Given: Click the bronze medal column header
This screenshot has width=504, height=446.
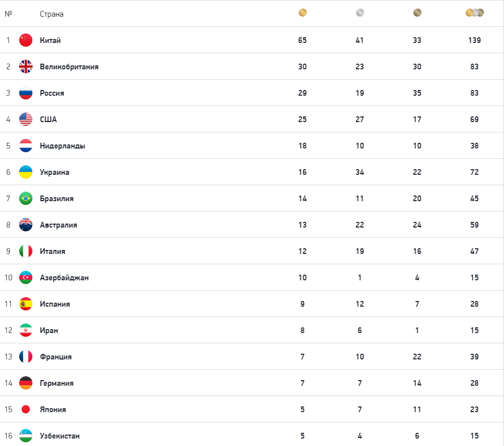Looking at the screenshot, I should [417, 13].
